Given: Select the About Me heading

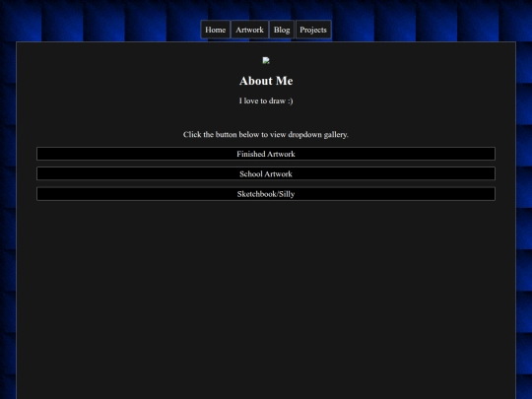Looking at the screenshot, I should click(x=266, y=81).
